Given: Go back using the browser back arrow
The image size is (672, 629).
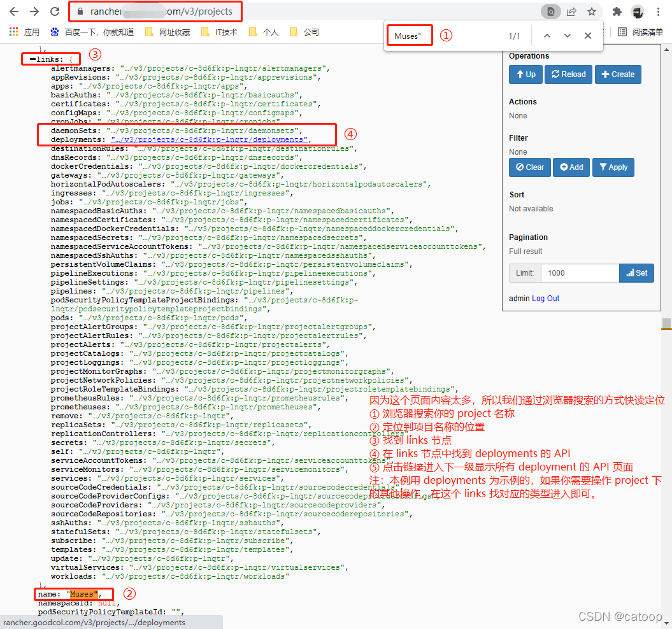Looking at the screenshot, I should coord(14,11).
